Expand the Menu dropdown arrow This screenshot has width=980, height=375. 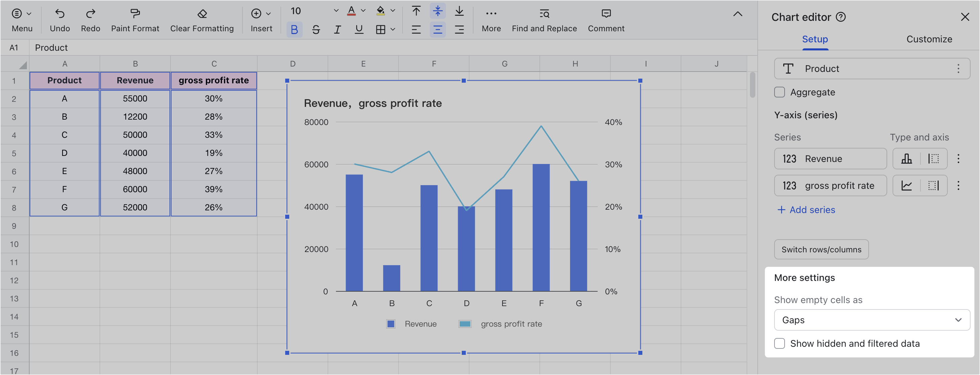pos(29,14)
